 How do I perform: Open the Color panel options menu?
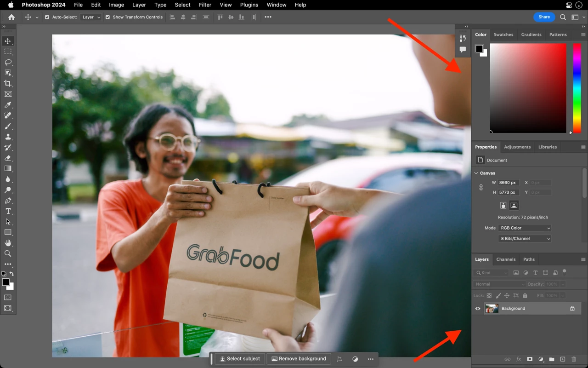[583, 34]
